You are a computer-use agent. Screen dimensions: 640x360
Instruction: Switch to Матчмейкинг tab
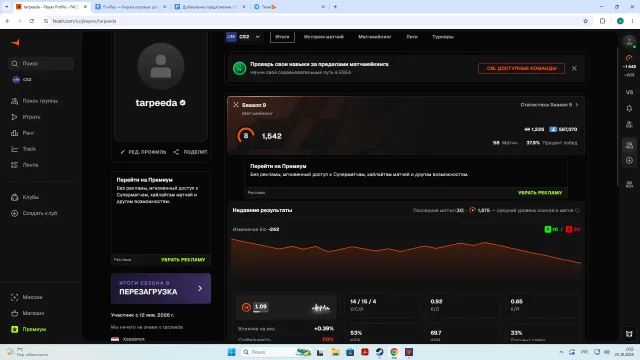(x=375, y=37)
